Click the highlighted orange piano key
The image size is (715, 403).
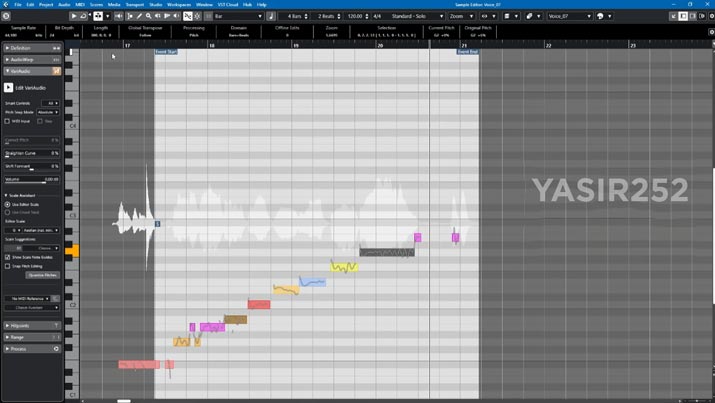pyautogui.click(x=72, y=250)
